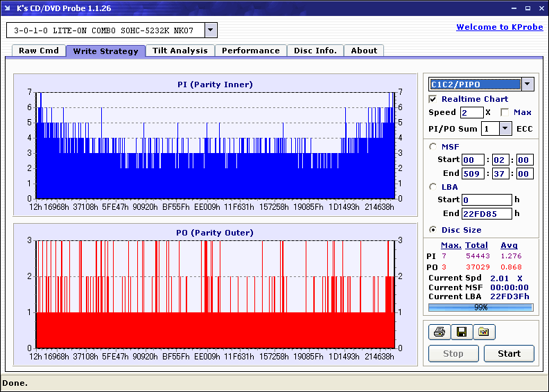Expand the C1C2/PIPO test type dropdown

(x=528, y=84)
